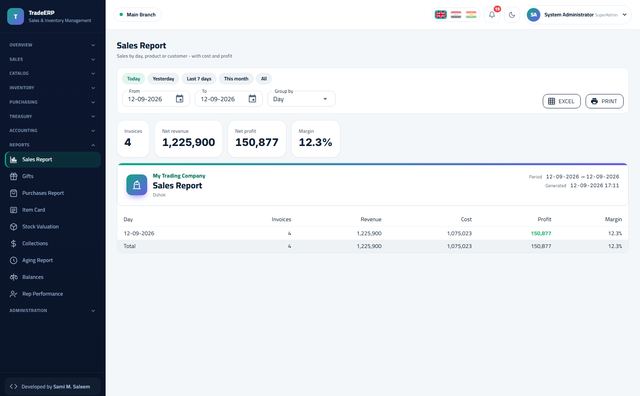Select the Last 7 days filter chip

199,79
